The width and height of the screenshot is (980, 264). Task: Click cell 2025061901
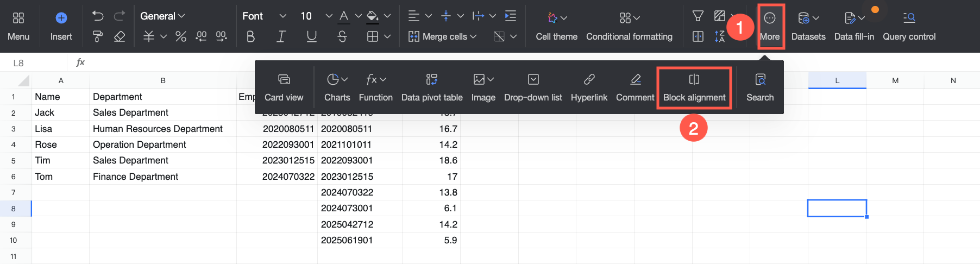click(x=360, y=240)
